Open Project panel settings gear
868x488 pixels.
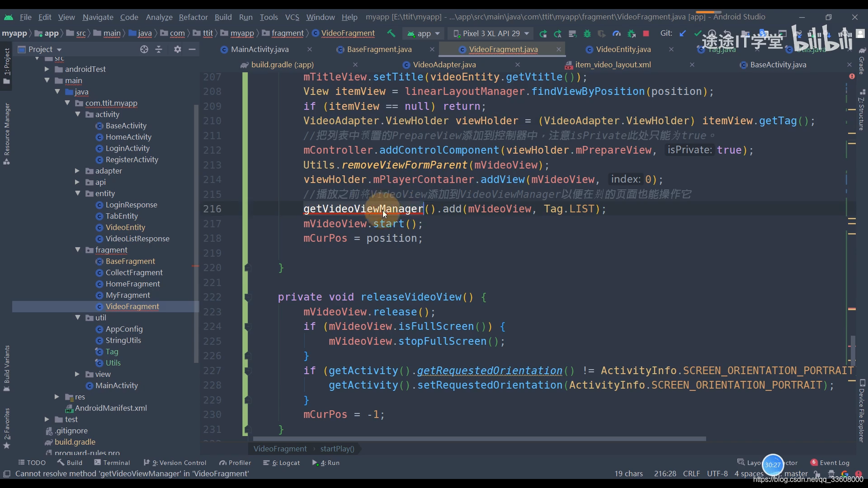coord(178,49)
